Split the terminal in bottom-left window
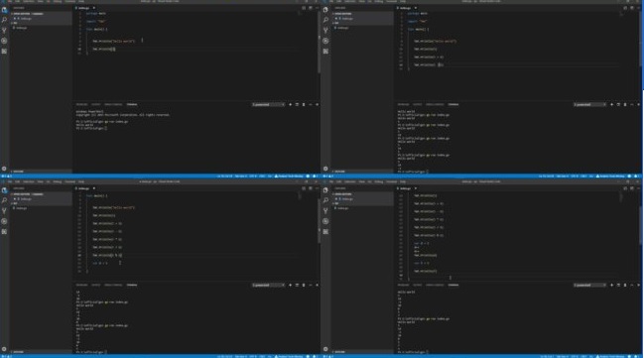 (x=297, y=285)
